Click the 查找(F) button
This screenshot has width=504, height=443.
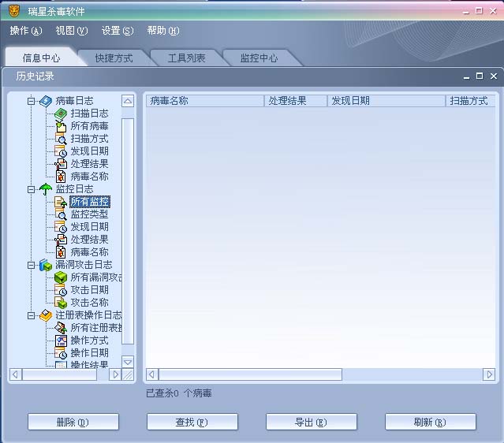point(192,422)
